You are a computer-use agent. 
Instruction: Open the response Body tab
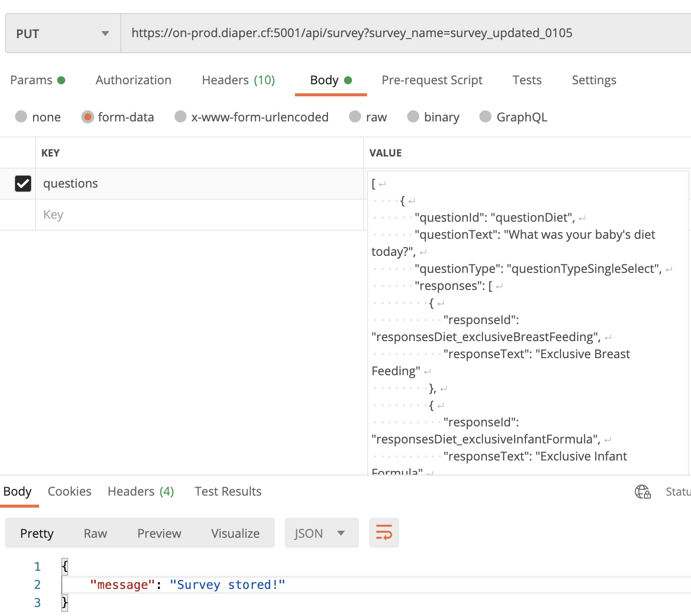[x=18, y=492]
